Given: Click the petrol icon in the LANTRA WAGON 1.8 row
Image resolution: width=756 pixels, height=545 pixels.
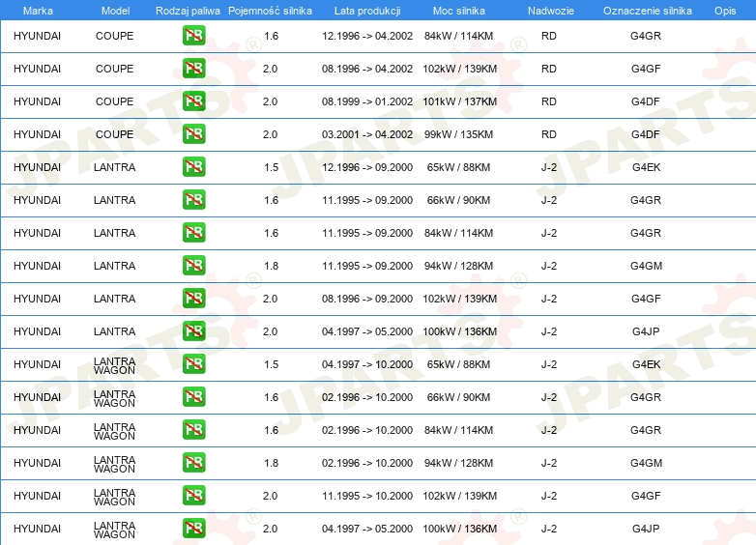Looking at the screenshot, I should pyautogui.click(x=193, y=462).
